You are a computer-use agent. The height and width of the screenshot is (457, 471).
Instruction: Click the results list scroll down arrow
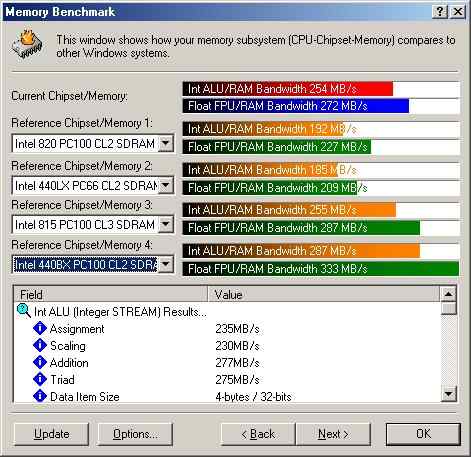[448, 394]
